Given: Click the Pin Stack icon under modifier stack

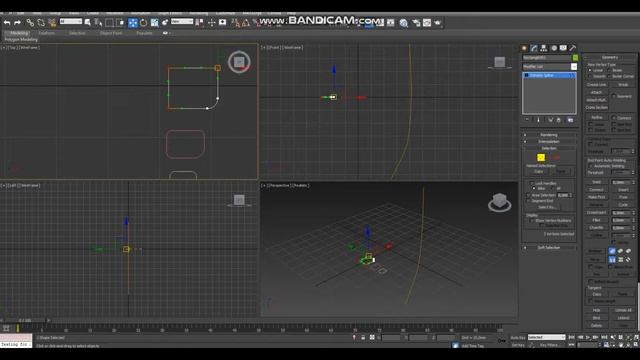Looking at the screenshot, I should tap(527, 120).
